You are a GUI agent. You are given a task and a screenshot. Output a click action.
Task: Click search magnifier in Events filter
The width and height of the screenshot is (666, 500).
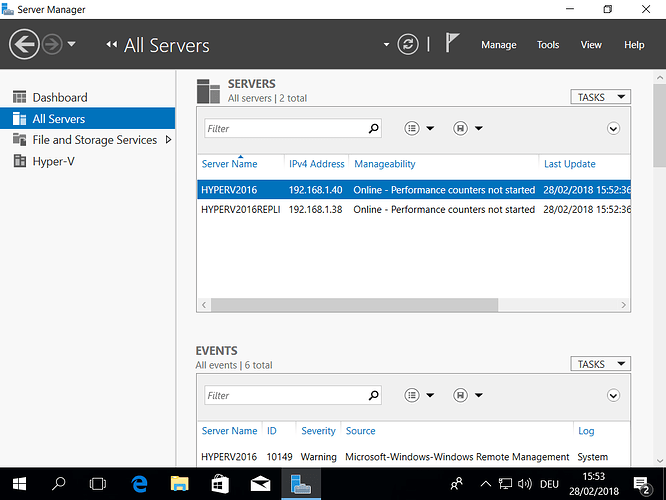[x=374, y=396]
